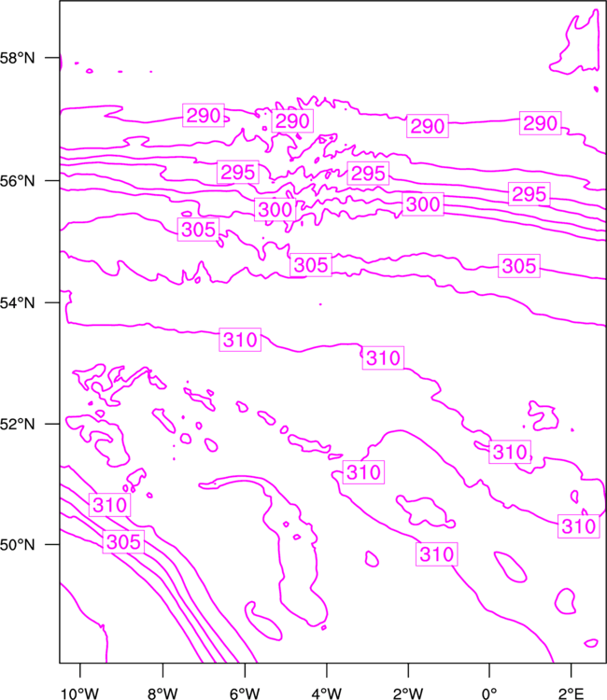Select the 310 label directly above the 50°N 305 label

coord(109,505)
